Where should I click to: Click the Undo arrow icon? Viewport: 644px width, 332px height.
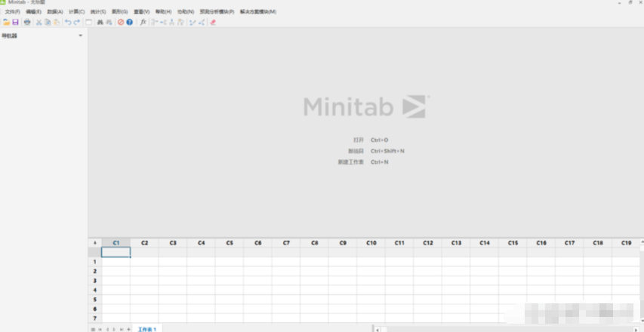point(68,22)
